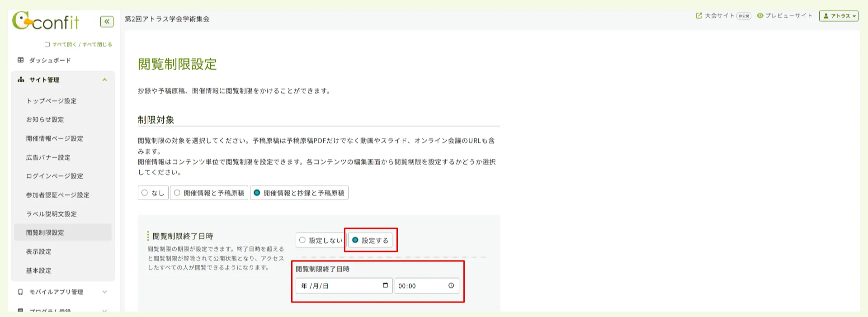Image resolution: width=868 pixels, height=317 pixels.
Task: Collapse the サイト管理 section chevron
Action: point(104,80)
